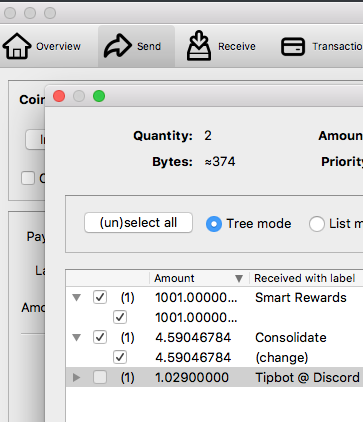
Task: Click the 4.59046784 amount in (change) row
Action: pos(193,358)
